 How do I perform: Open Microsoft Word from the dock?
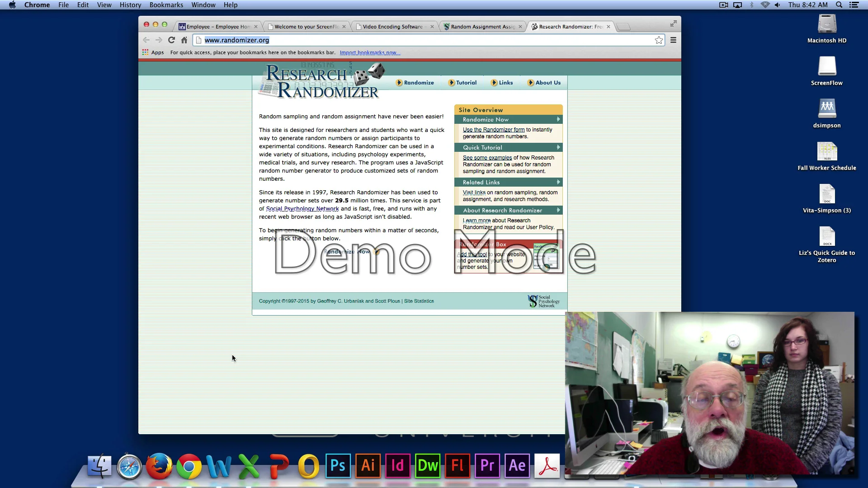[x=219, y=465]
